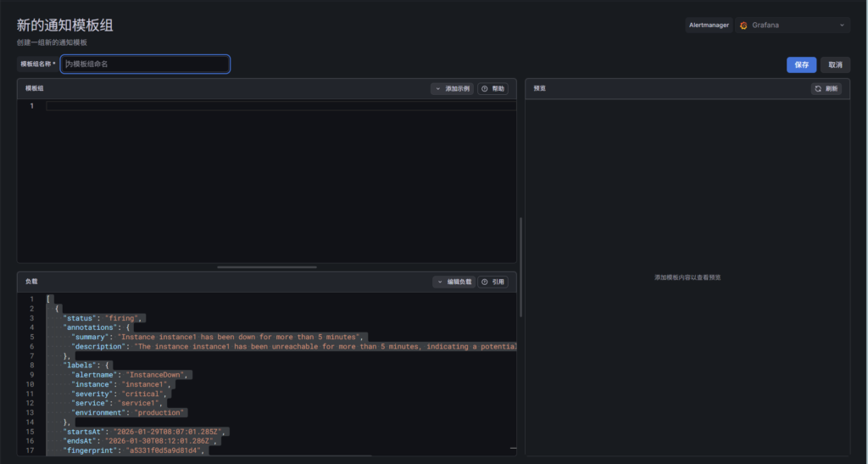The image size is (868, 464).
Task: Click the help circle icon beside 帮助
Action: [485, 88]
